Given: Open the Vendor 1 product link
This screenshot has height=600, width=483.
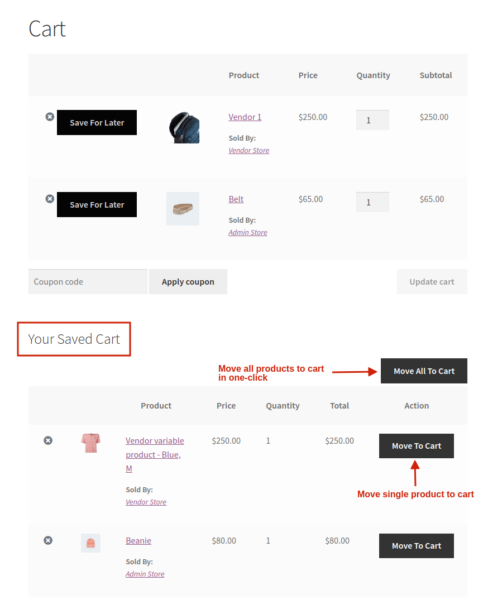Looking at the screenshot, I should [x=245, y=117].
